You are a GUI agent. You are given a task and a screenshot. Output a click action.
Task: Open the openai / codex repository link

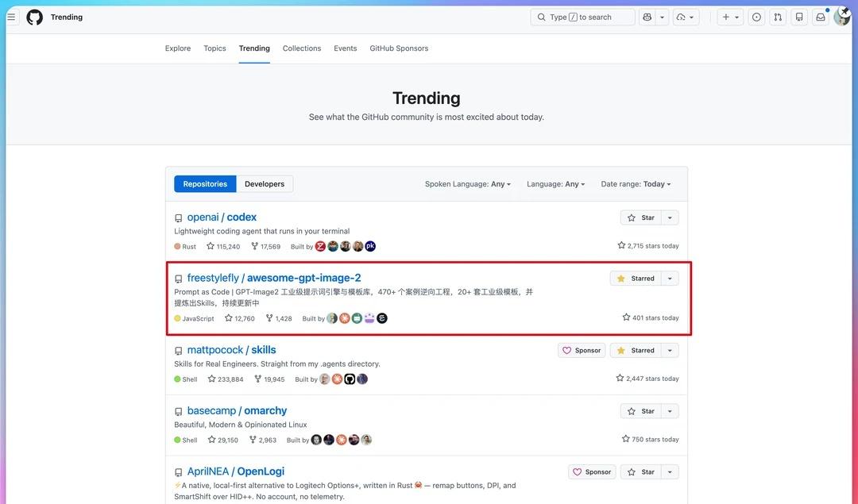coord(222,217)
